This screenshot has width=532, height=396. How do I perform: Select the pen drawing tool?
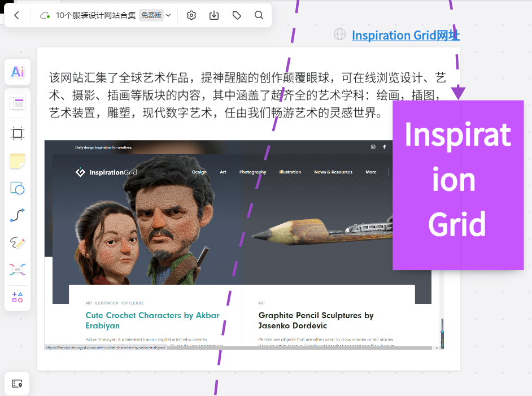(x=18, y=242)
